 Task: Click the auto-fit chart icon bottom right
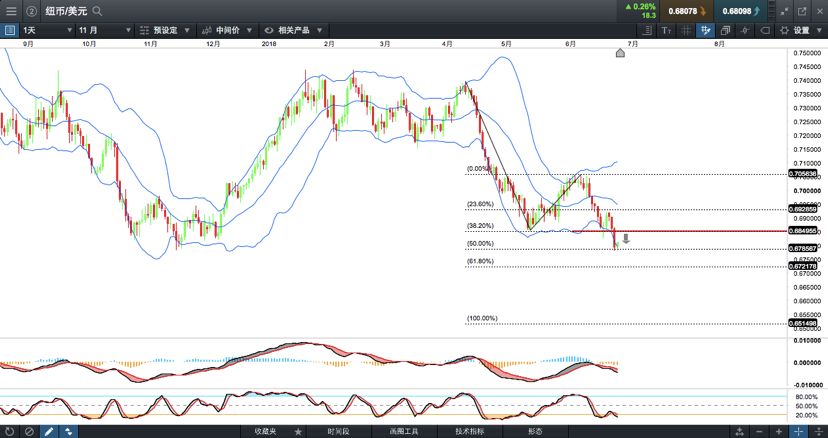(740, 432)
